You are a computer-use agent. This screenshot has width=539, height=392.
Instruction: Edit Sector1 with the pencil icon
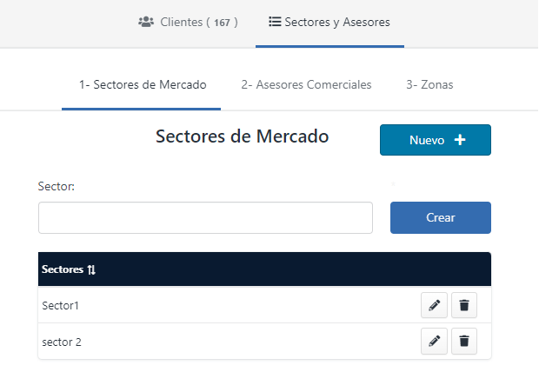coord(434,305)
